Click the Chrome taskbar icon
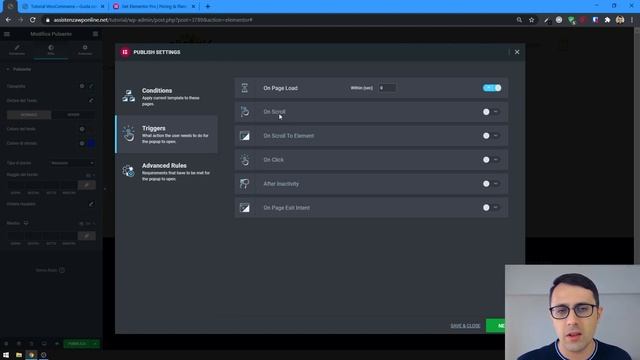 click(x=31, y=355)
